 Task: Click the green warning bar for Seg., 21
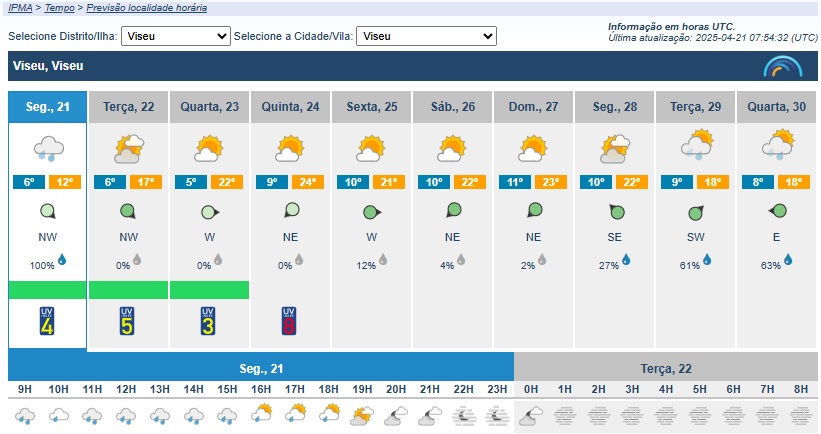pyautogui.click(x=48, y=290)
